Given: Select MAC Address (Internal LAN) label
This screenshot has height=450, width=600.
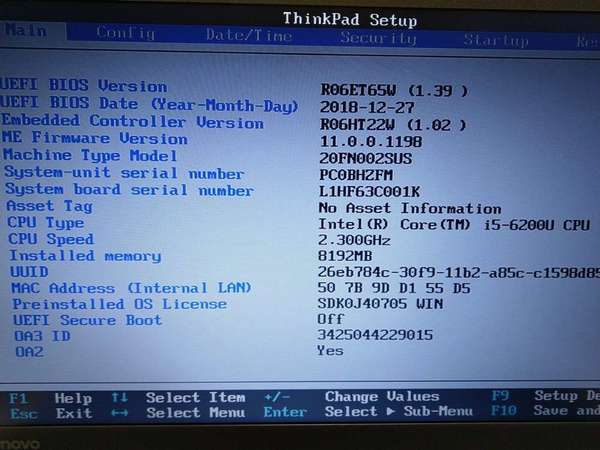Looking at the screenshot, I should tap(132, 288).
